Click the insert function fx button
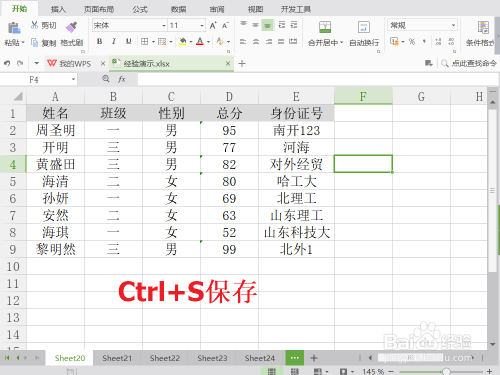 pos(122,79)
